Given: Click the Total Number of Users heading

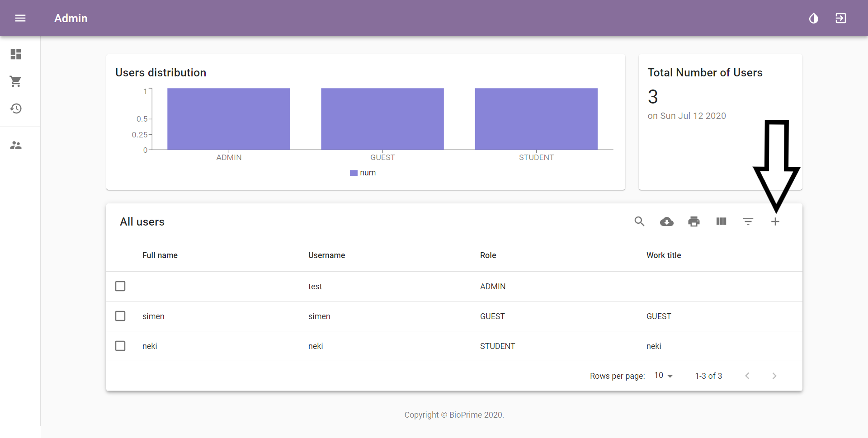Looking at the screenshot, I should click(x=705, y=72).
